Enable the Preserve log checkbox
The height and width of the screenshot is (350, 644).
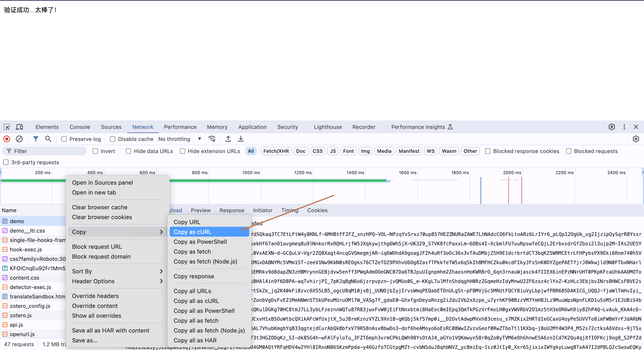click(x=64, y=139)
